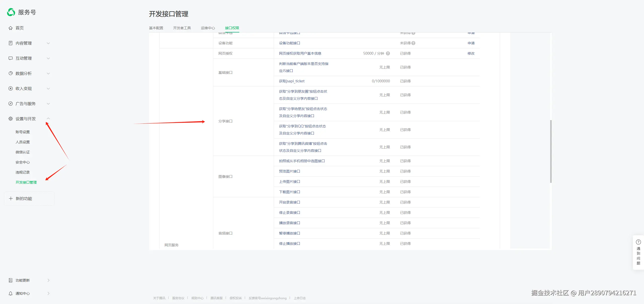This screenshot has width=644, height=304.
Task: Click the 数据分析 pie chart icon
Action: [11, 73]
